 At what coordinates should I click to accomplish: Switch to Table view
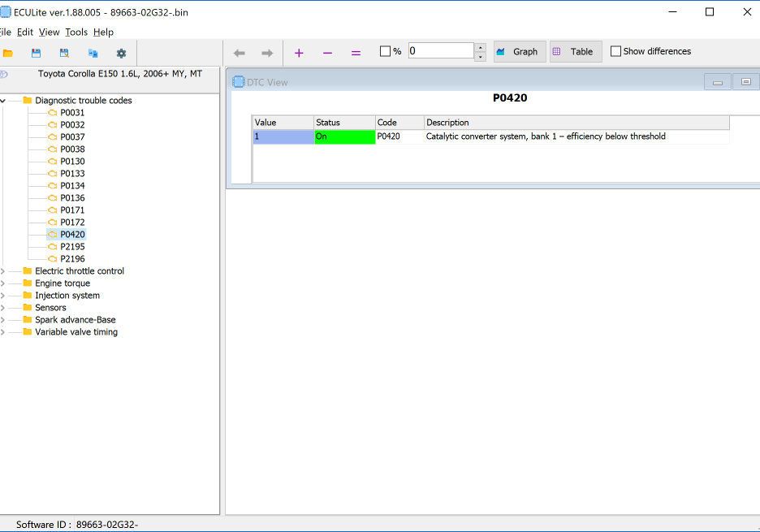tap(575, 52)
